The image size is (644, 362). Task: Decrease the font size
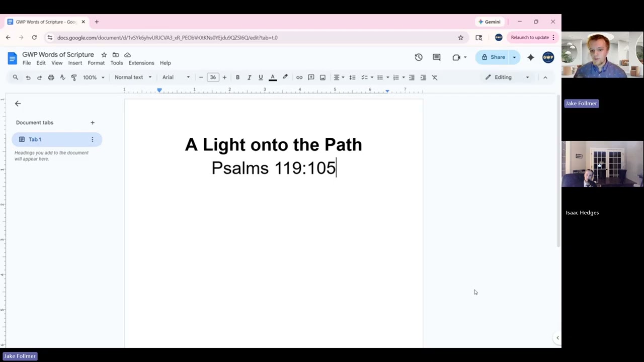tap(201, 77)
